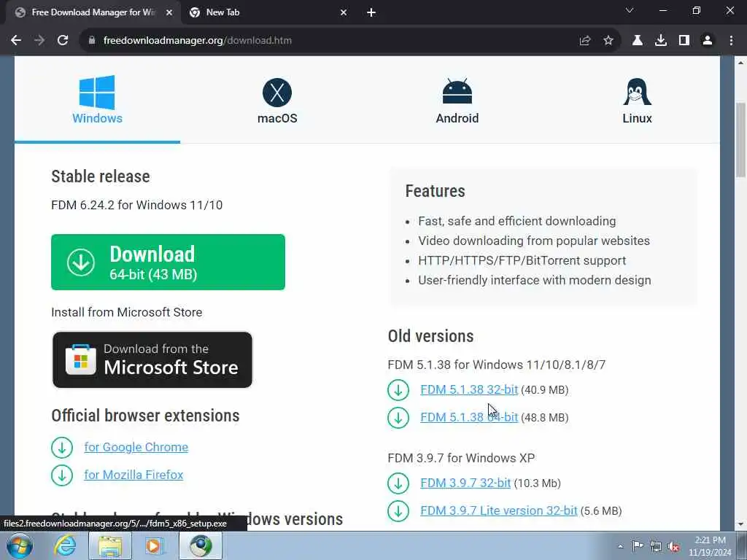Show hidden tray icons arrow
Screen dimensions: 747x560
tap(620, 546)
